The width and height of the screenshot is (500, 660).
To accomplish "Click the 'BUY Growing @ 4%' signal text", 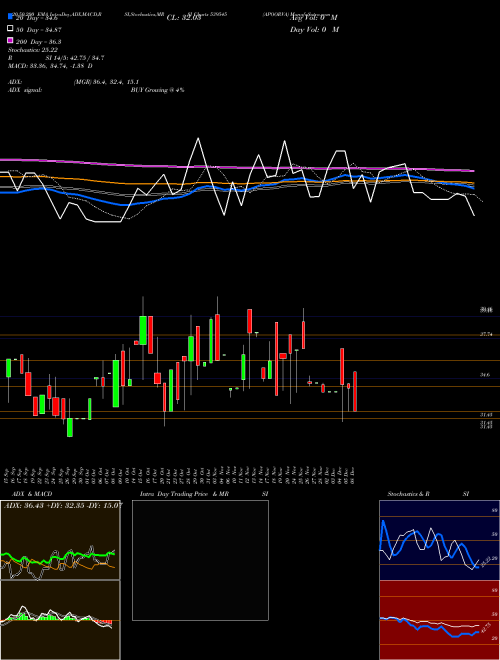I will 157,90.
